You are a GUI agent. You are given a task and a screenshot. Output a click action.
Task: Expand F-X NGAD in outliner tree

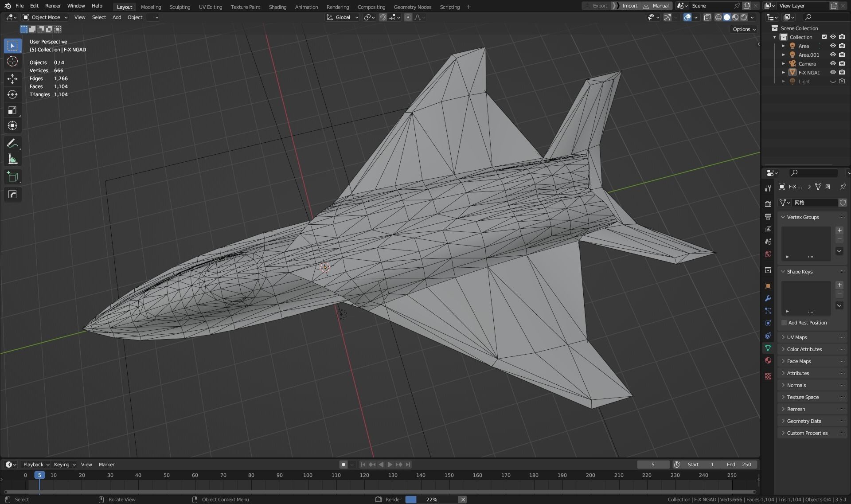[783, 72]
